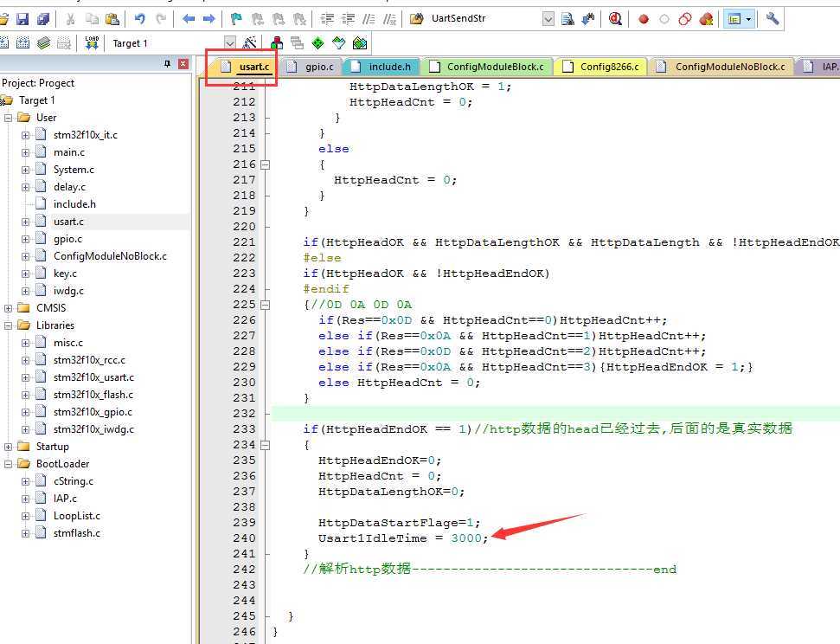Image resolution: width=840 pixels, height=644 pixels.
Task: Close the Project panel with red X
Action: (x=183, y=64)
